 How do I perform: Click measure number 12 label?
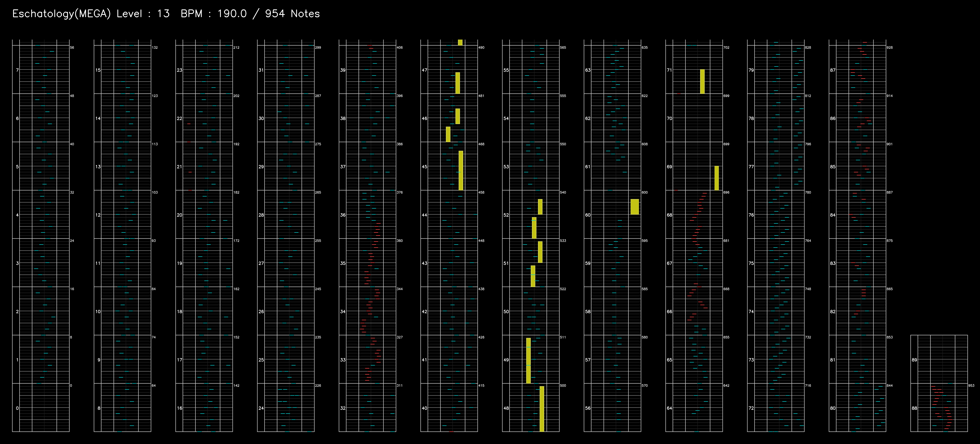pos(98,215)
